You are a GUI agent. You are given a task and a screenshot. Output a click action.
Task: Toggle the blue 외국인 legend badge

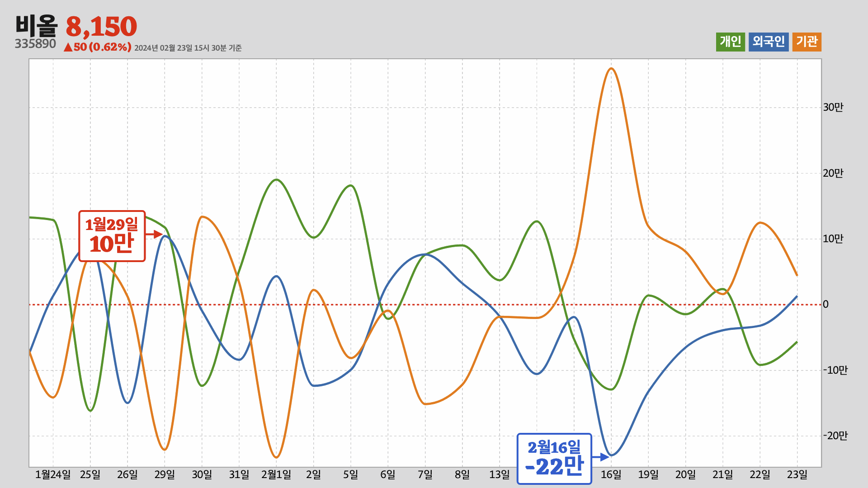click(769, 42)
